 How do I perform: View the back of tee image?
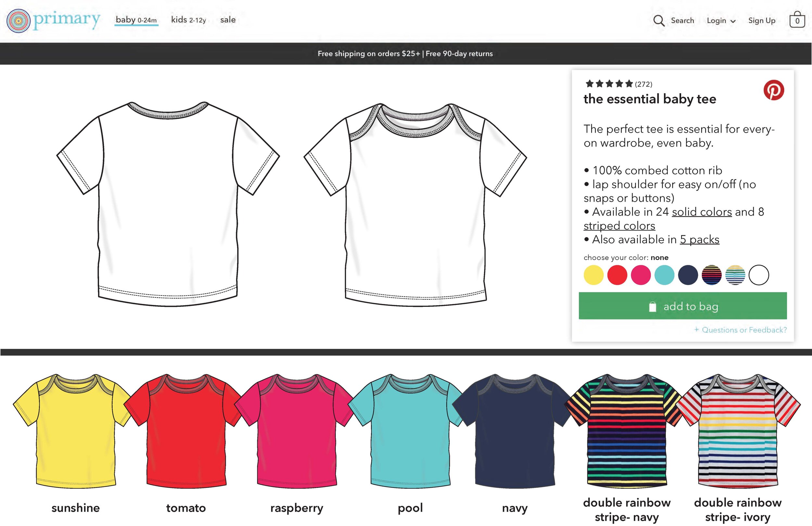(x=168, y=204)
